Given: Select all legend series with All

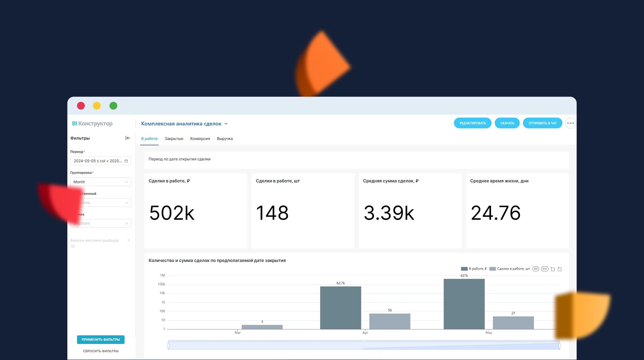Looking at the screenshot, I should [536, 269].
